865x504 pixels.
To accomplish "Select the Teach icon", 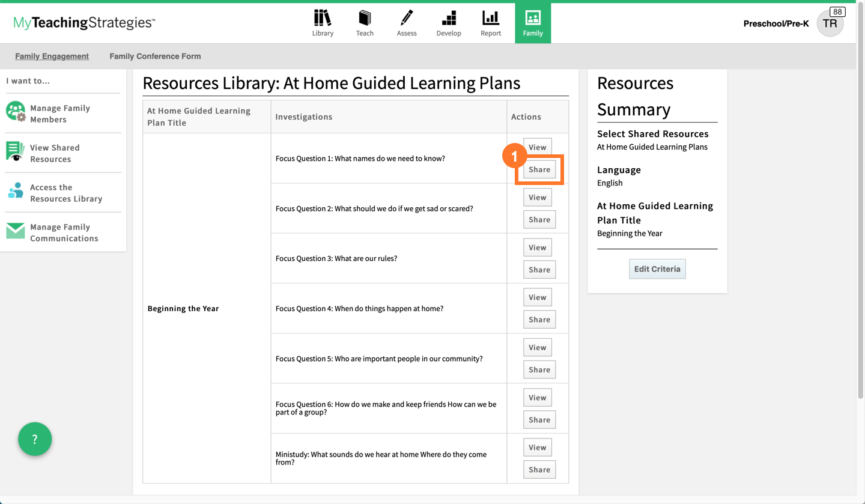I will click(365, 23).
